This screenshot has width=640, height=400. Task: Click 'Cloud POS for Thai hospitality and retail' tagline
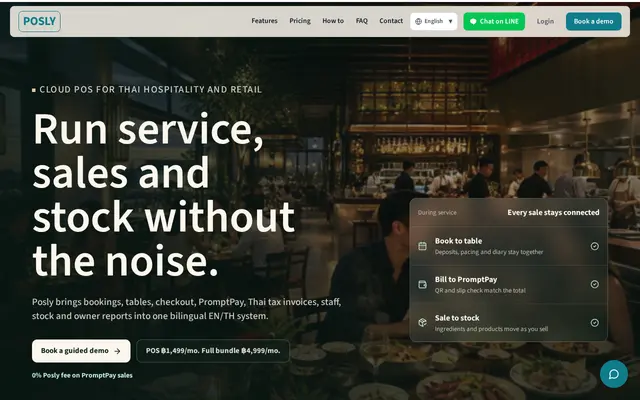tap(151, 89)
